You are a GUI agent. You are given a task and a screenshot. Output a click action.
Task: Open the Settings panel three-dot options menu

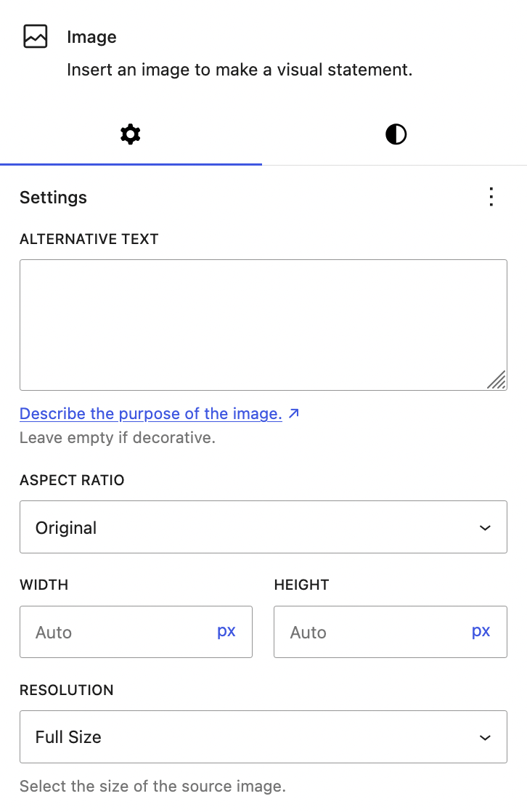pos(491,197)
